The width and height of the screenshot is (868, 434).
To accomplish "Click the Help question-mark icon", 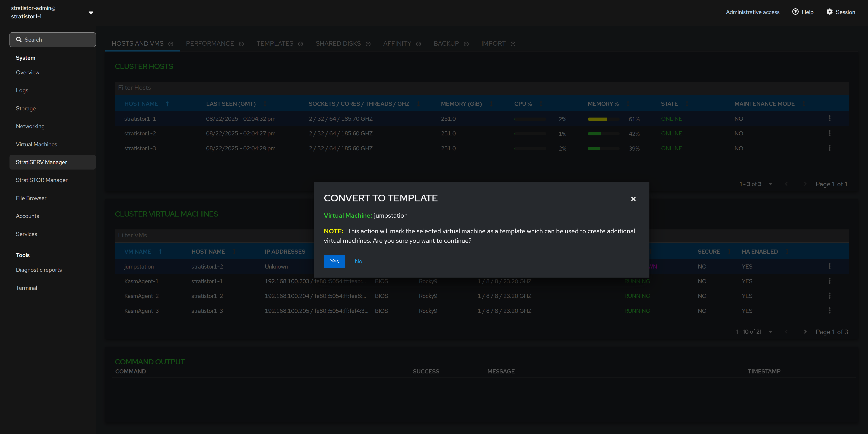I will [x=795, y=12].
